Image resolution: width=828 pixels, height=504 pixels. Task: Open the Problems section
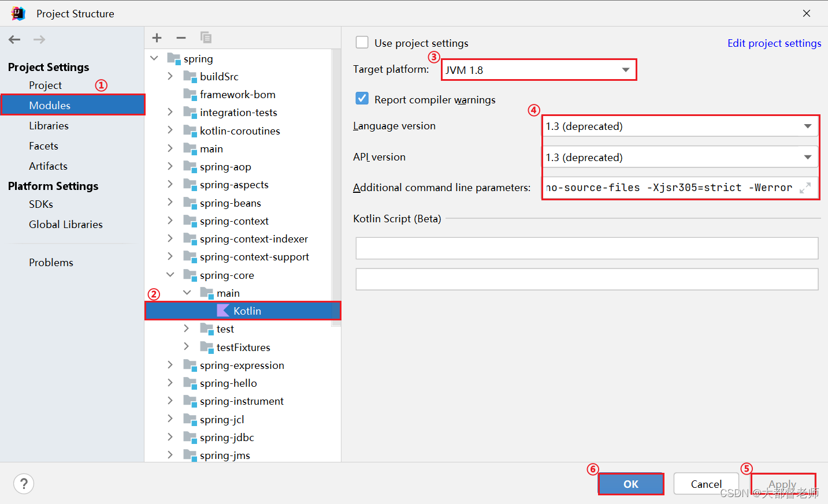(x=51, y=263)
